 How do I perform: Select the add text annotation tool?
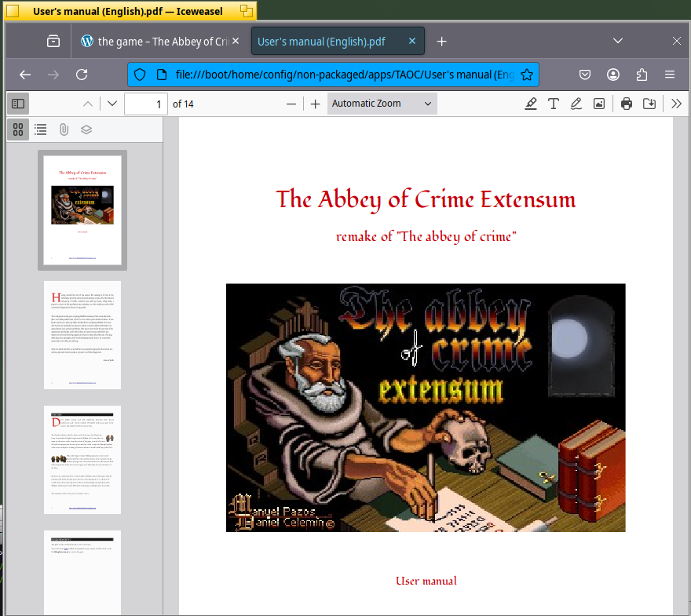coord(554,104)
